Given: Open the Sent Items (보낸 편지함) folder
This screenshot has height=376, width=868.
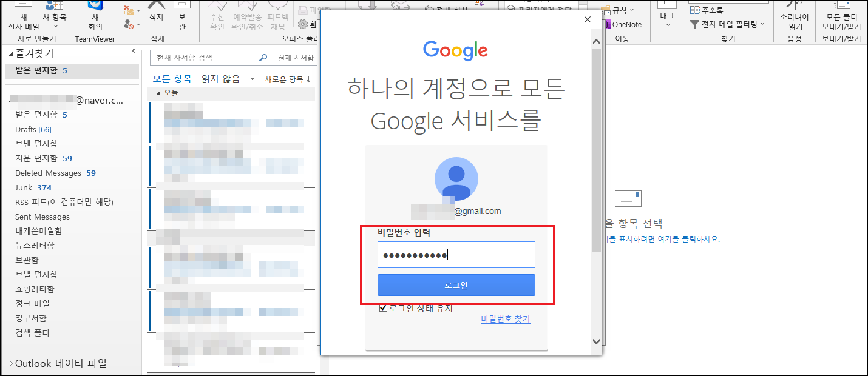Looking at the screenshot, I should tap(36, 144).
